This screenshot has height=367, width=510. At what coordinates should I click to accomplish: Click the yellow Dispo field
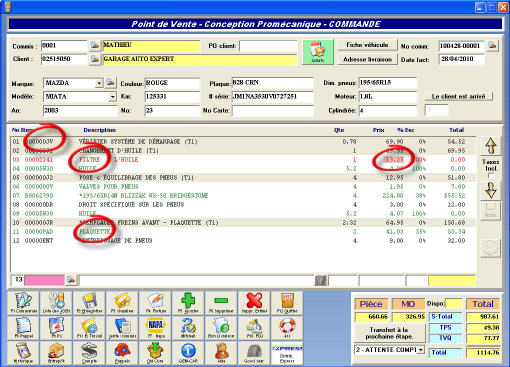click(454, 303)
